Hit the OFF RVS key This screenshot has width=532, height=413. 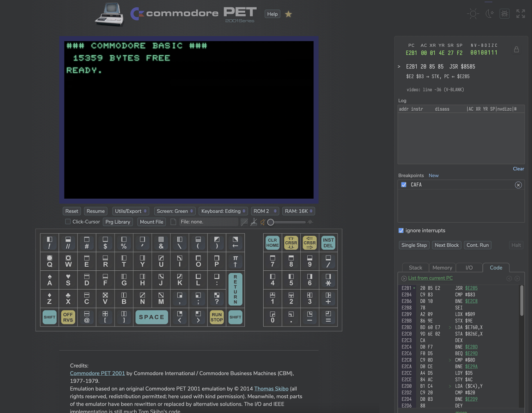68,317
